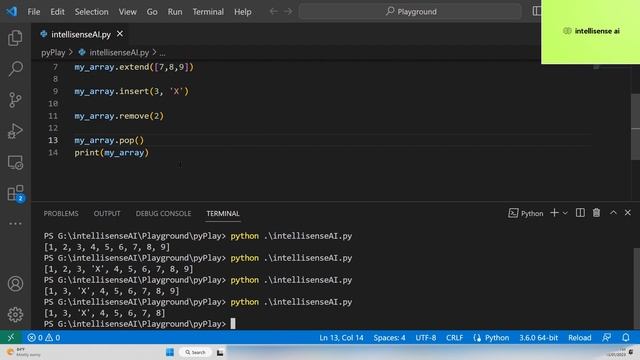
Task: Close the bottom panel
Action: point(628,213)
